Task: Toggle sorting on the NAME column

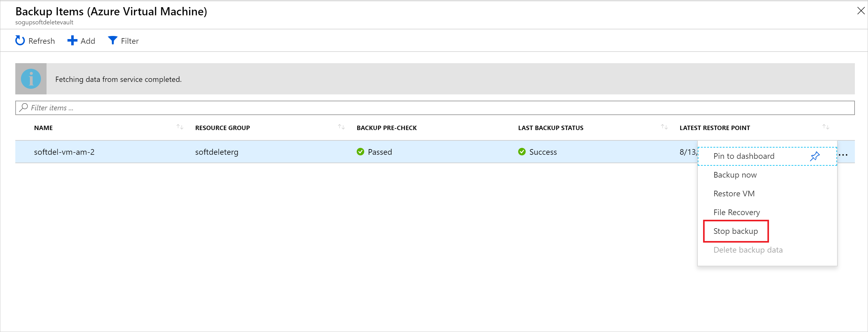Action: click(180, 127)
